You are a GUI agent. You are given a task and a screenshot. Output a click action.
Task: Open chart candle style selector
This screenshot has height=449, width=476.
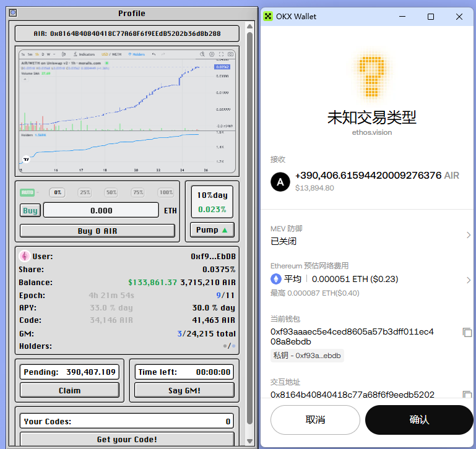64,54
